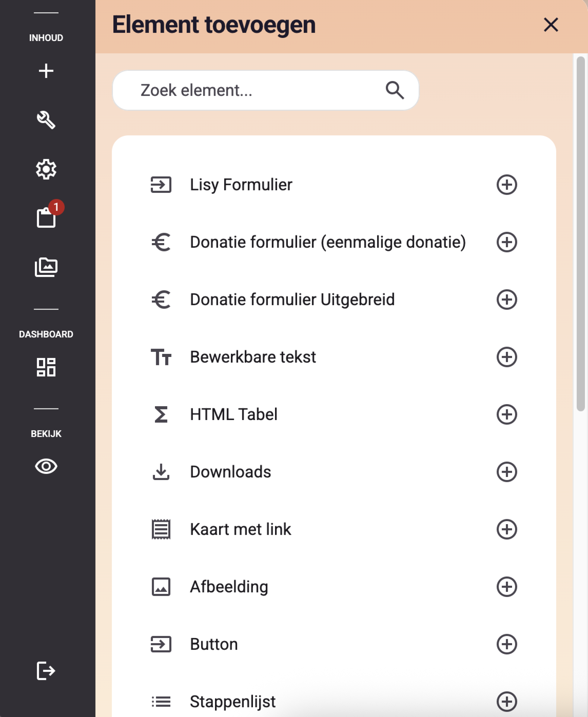Add the Button element via plus

click(x=507, y=644)
